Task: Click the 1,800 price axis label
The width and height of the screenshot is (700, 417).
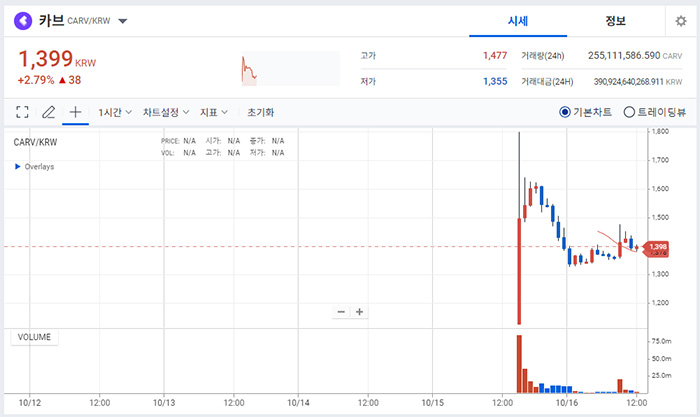Action: pyautogui.click(x=660, y=131)
